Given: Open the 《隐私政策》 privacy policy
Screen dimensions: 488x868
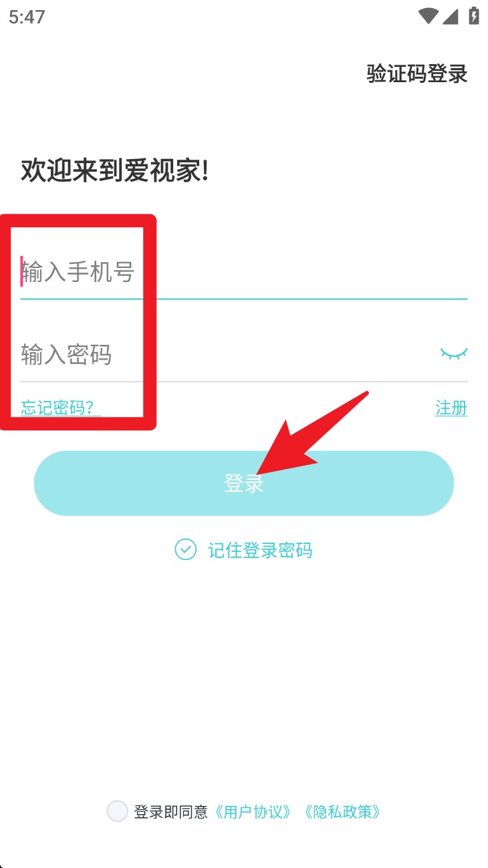Looking at the screenshot, I should point(342,812).
